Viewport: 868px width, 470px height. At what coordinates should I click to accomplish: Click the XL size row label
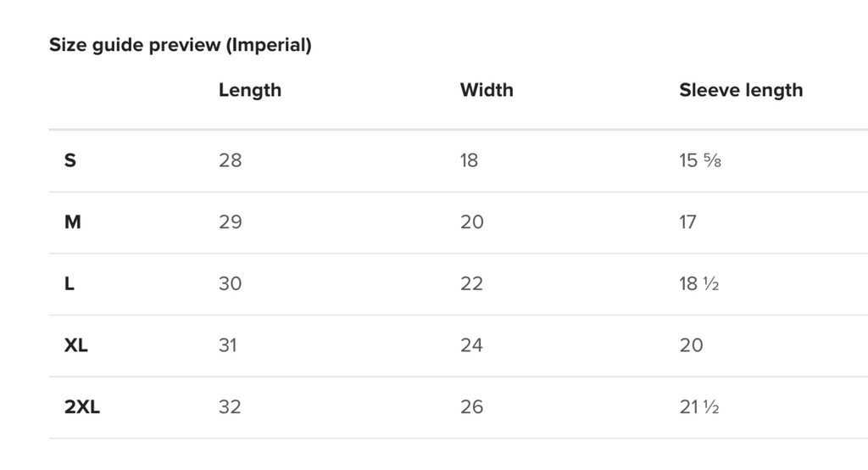[x=75, y=344]
